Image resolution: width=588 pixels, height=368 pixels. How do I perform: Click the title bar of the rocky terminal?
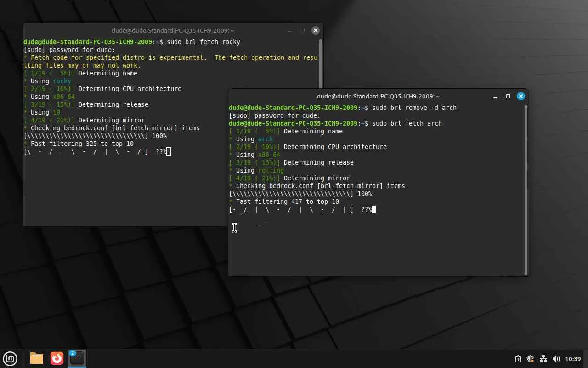[173, 30]
